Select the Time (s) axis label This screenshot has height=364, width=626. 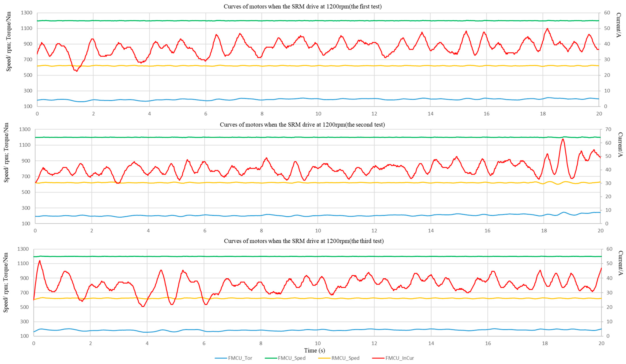coord(314,350)
